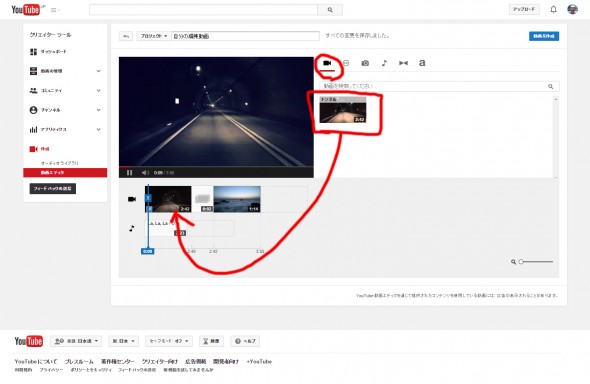Click the blue create video button
Screen dimensions: 590x384
click(x=544, y=36)
